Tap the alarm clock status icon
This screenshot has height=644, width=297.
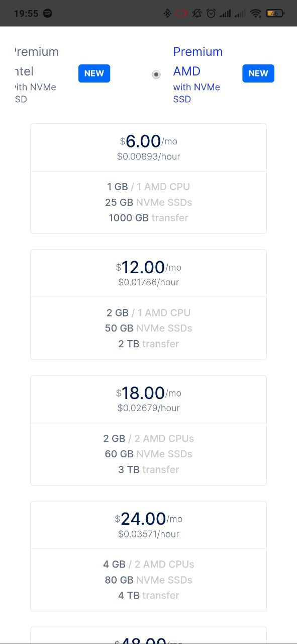[211, 14]
